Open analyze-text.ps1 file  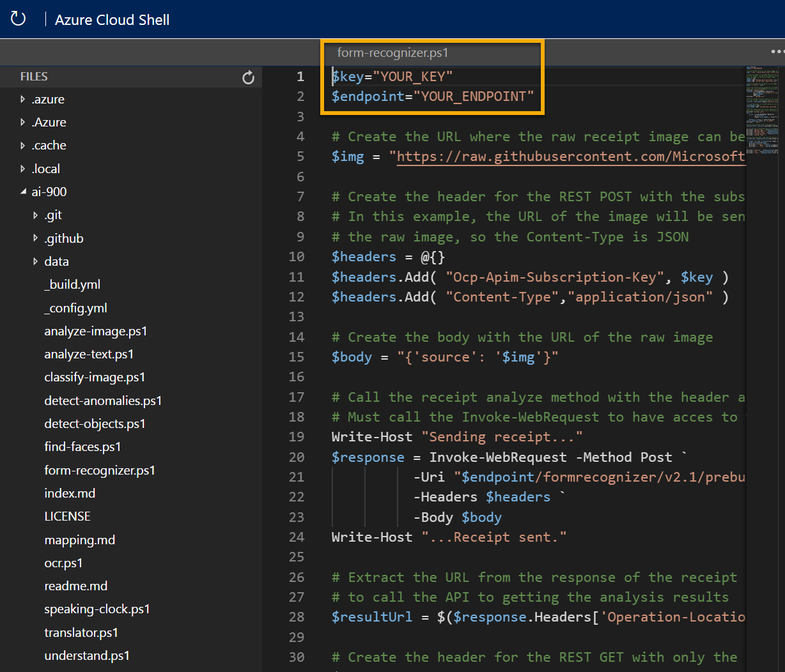[x=89, y=354]
